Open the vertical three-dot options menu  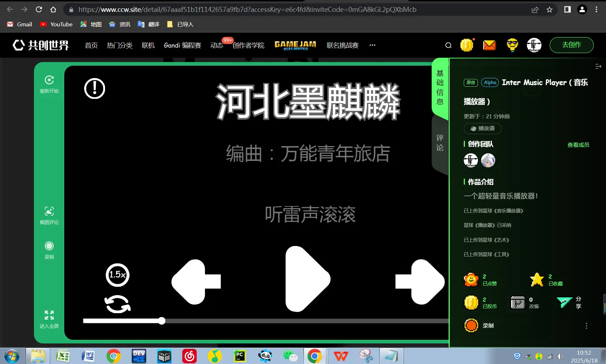tap(587, 326)
